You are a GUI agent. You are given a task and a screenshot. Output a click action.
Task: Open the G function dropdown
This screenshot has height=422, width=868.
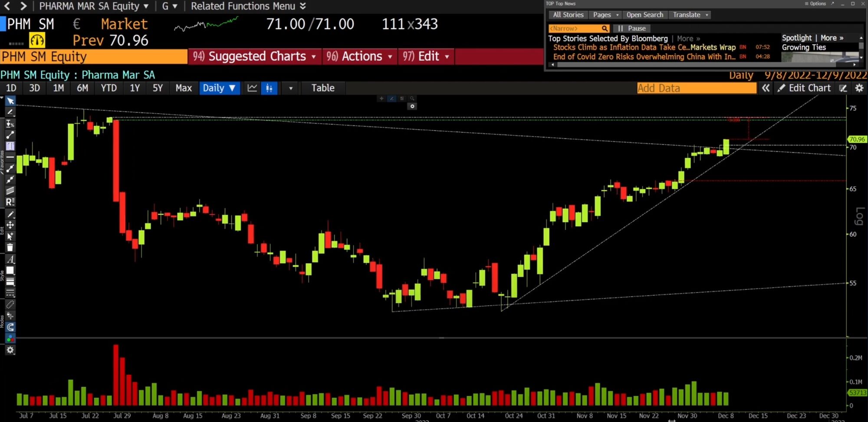170,6
